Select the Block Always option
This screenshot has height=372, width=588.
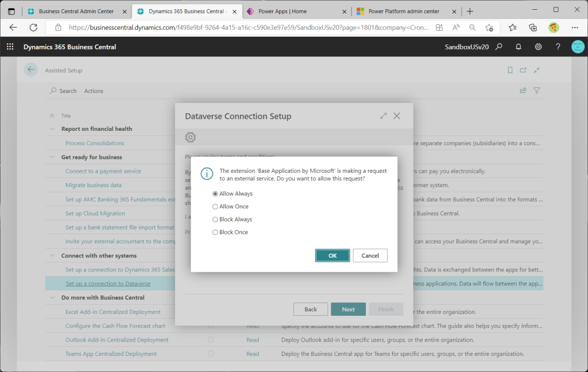point(215,219)
